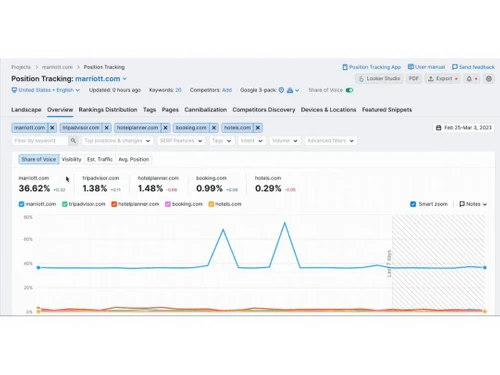Switch to the Landscape tab
500x375 pixels.
(26, 110)
